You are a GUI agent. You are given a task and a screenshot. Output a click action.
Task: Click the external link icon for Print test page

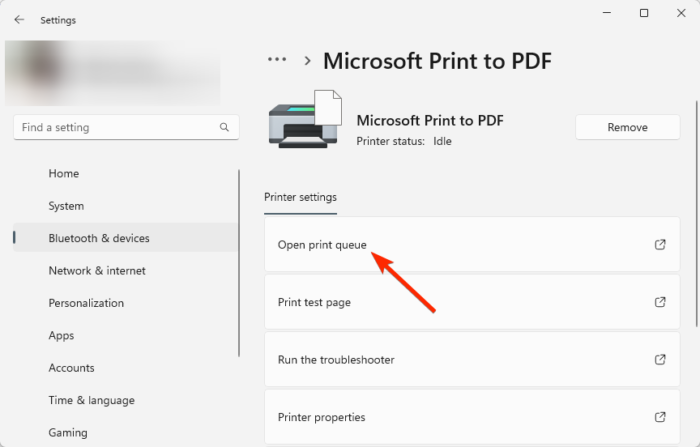[660, 302]
